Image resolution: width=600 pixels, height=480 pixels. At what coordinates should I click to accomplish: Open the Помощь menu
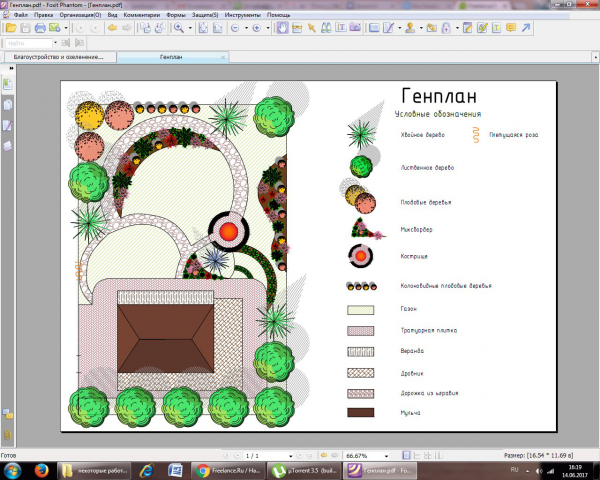coord(278,15)
